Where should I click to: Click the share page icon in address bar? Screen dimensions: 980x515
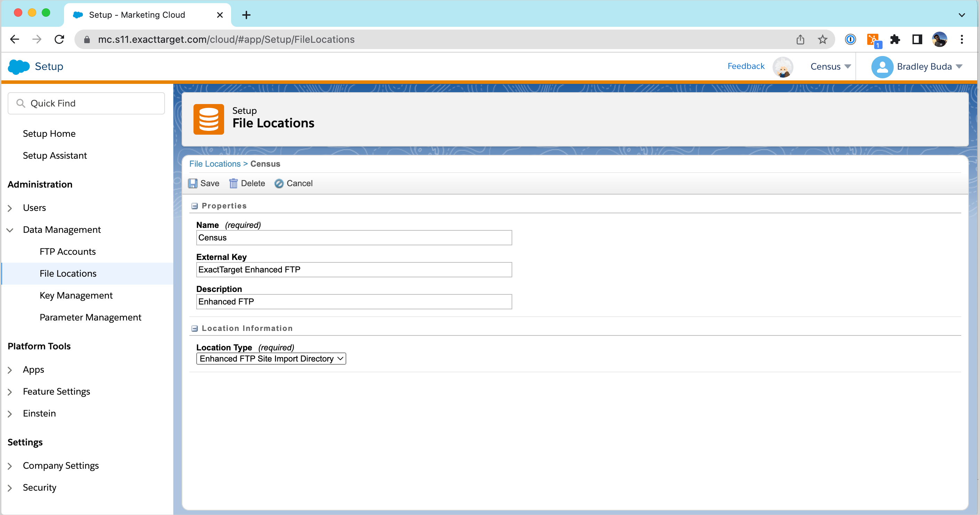800,39
